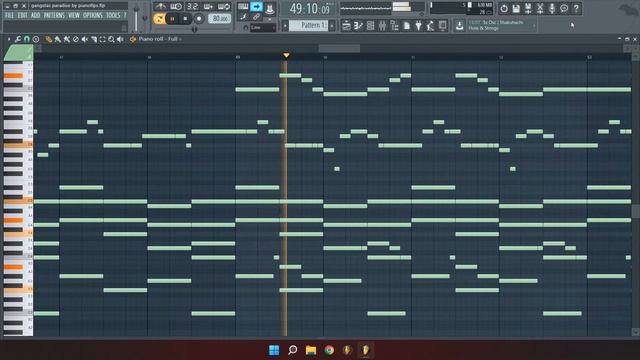Open the ADD menu
The height and width of the screenshot is (360, 640).
click(x=36, y=16)
